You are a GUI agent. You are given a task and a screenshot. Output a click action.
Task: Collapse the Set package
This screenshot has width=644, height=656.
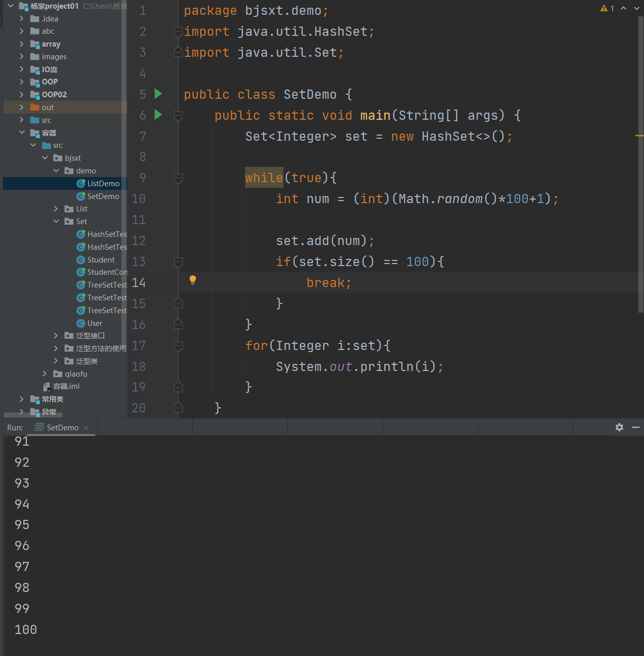(56, 221)
